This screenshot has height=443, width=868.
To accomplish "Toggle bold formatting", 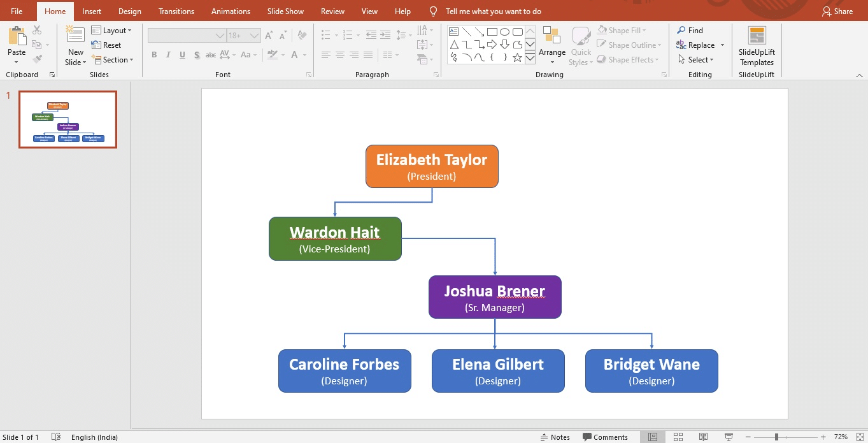I will 153,55.
